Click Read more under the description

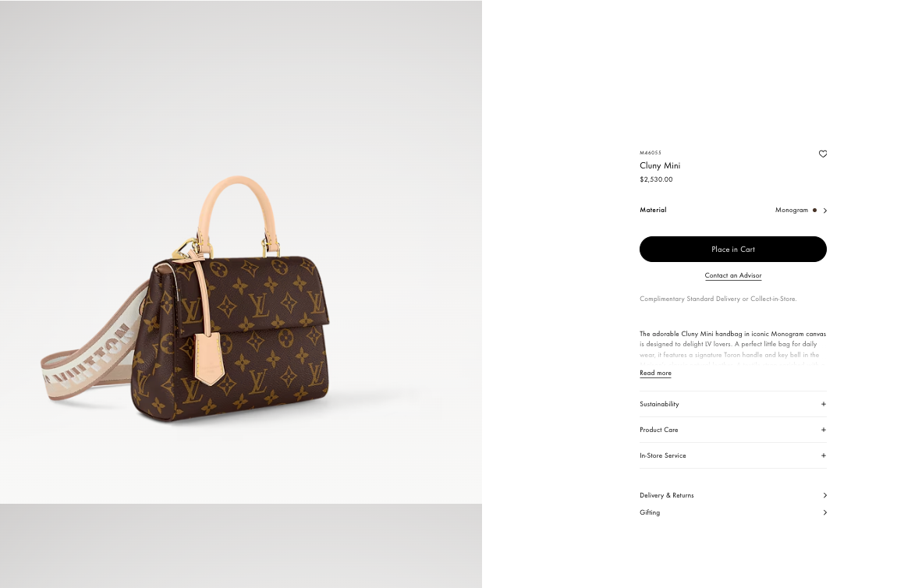click(655, 373)
